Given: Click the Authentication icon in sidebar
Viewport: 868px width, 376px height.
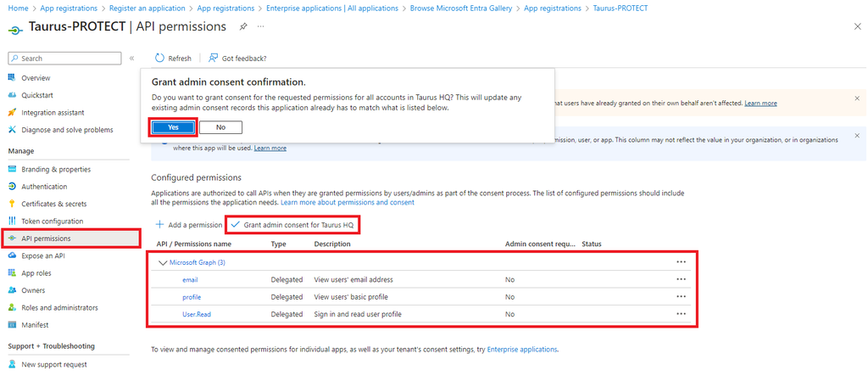Looking at the screenshot, I should [12, 187].
